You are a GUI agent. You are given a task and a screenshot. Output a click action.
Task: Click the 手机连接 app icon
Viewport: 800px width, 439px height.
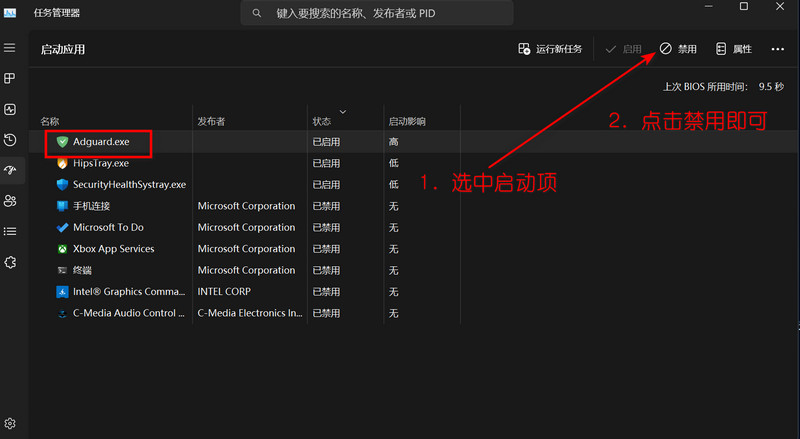pos(62,206)
